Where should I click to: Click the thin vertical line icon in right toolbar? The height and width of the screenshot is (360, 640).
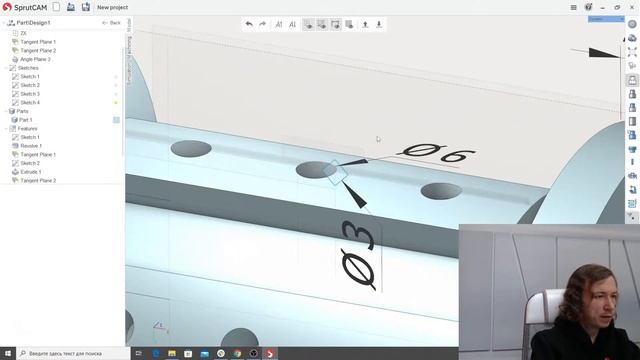pos(632,162)
